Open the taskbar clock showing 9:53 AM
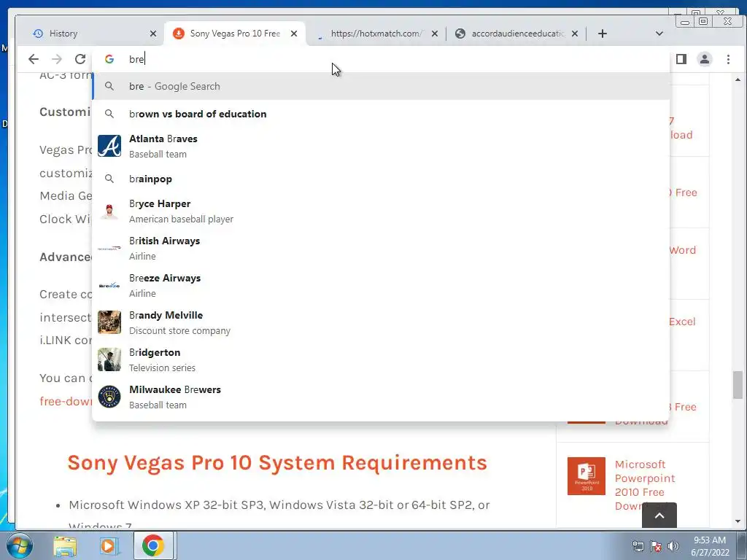Image resolution: width=747 pixels, height=560 pixels. click(x=710, y=546)
